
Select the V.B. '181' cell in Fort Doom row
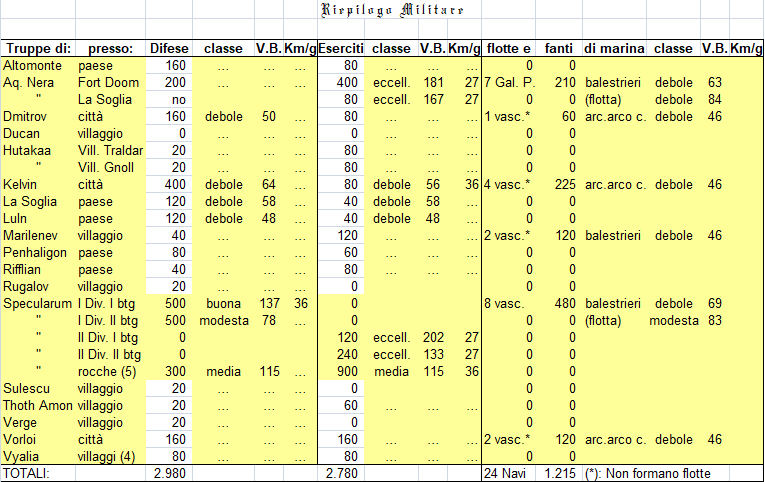tap(433, 82)
